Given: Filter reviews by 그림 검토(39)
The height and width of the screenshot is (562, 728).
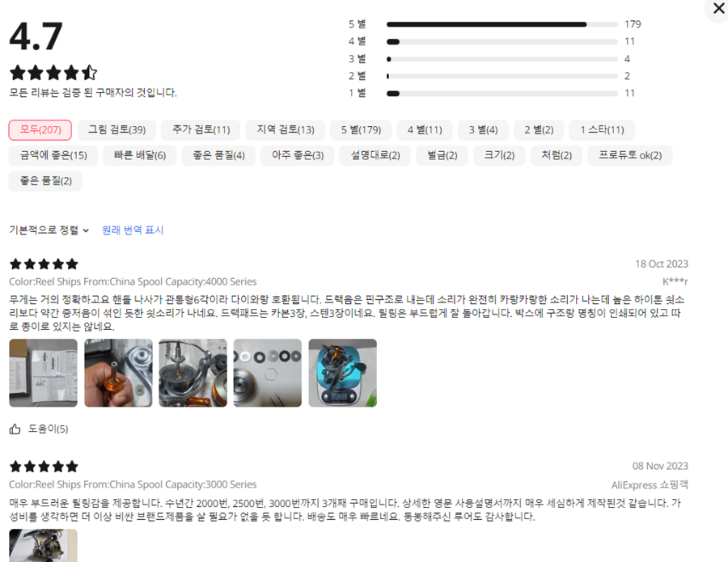Looking at the screenshot, I should [x=116, y=130].
